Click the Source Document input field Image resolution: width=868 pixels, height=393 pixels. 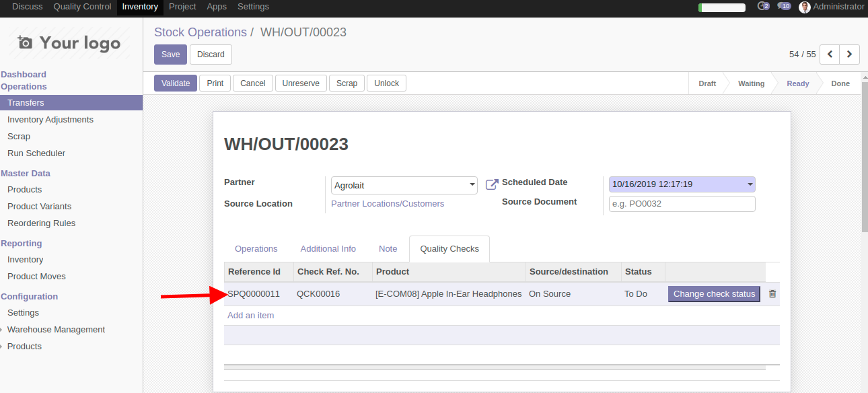click(x=682, y=204)
